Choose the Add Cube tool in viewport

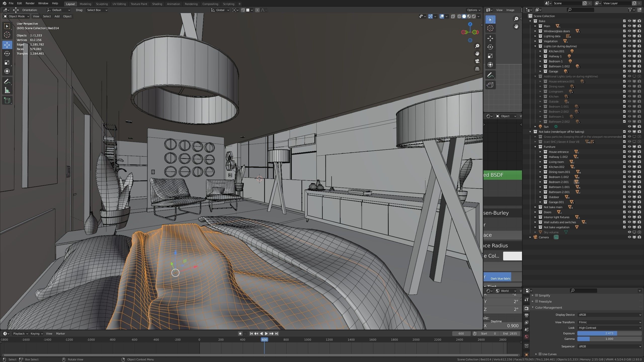[x=7, y=101]
